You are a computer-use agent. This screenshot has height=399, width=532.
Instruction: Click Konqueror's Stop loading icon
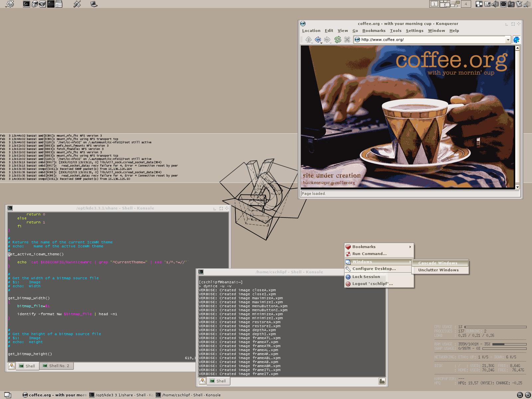[x=347, y=40]
